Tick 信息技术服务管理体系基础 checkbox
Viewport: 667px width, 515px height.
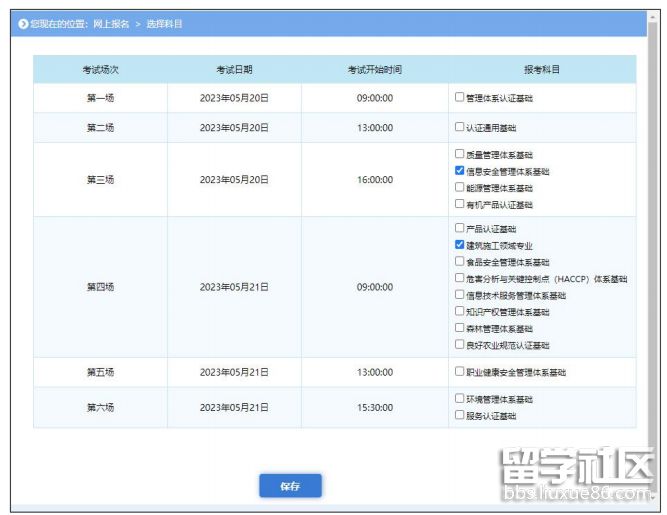click(x=460, y=295)
